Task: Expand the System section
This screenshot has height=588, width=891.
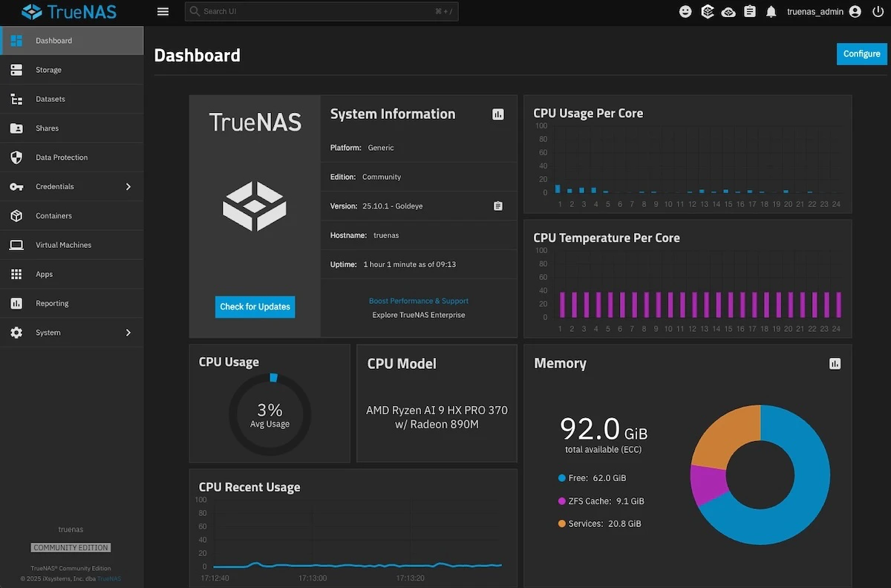Action: click(x=48, y=333)
